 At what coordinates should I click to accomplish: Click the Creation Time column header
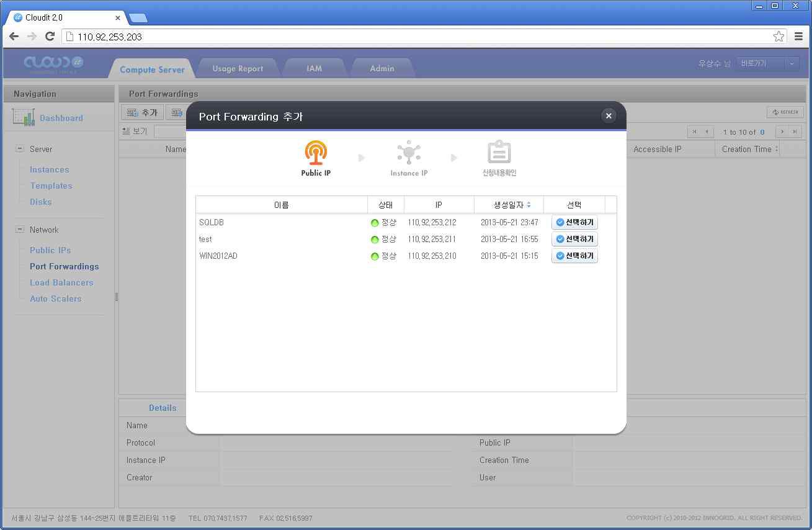[747, 149]
